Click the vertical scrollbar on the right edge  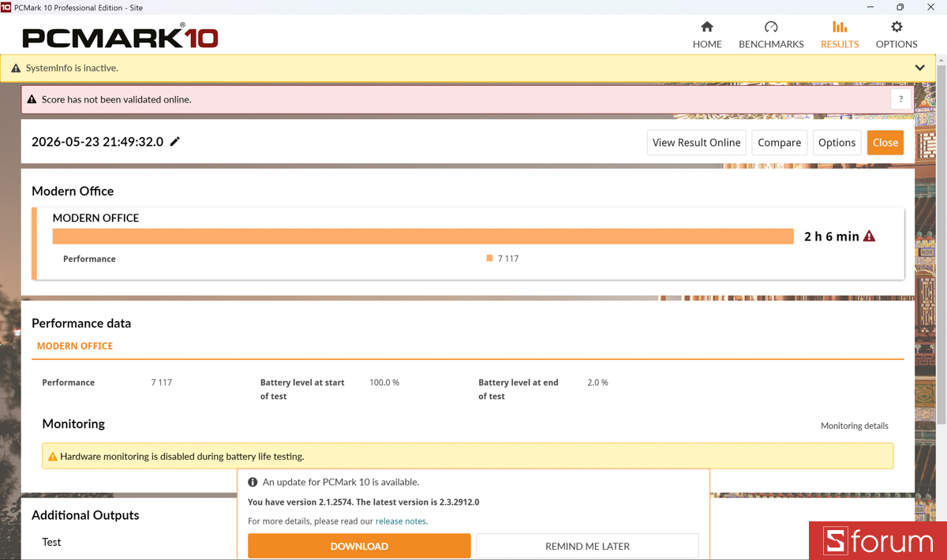tap(942, 245)
